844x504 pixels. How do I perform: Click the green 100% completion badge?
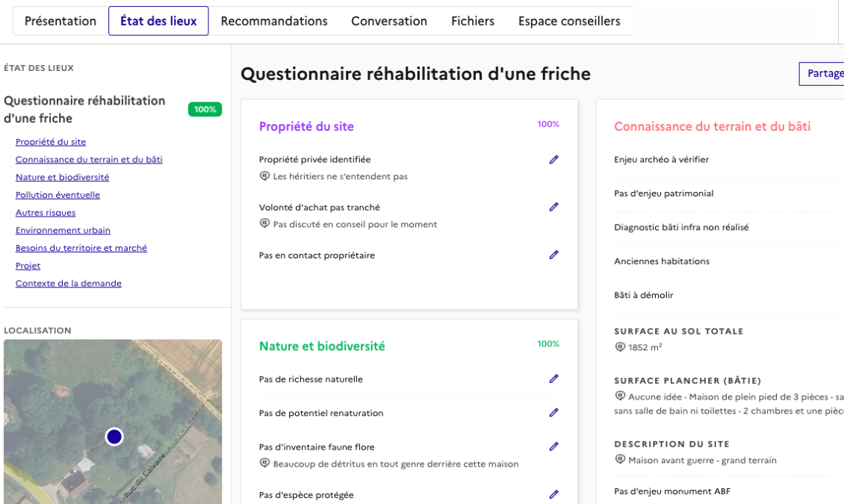[205, 110]
